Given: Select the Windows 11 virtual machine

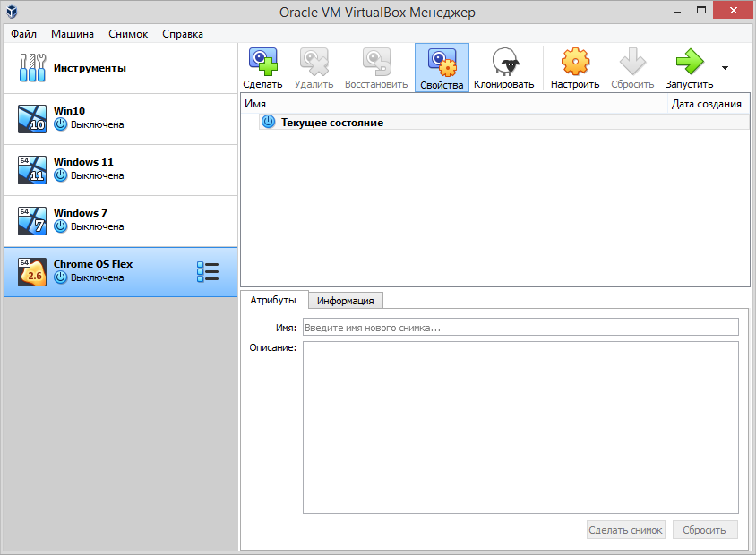Looking at the screenshot, I should click(121, 170).
